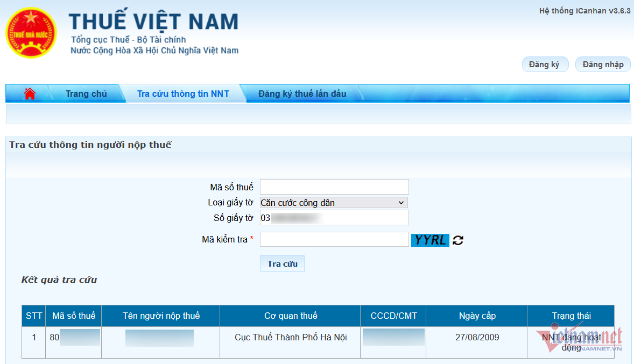Click the YYRL captcha image
Viewport: 634px width, 364px height.
(x=430, y=240)
